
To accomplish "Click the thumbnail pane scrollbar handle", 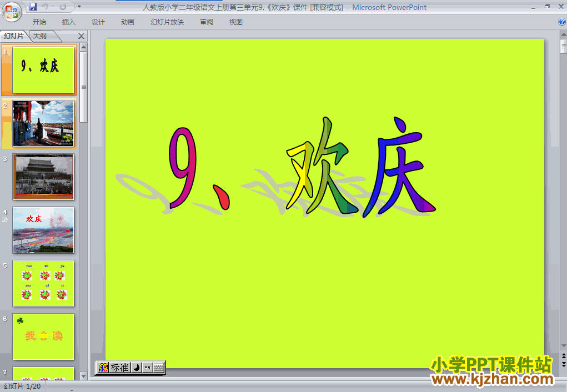I will pyautogui.click(x=83, y=87).
